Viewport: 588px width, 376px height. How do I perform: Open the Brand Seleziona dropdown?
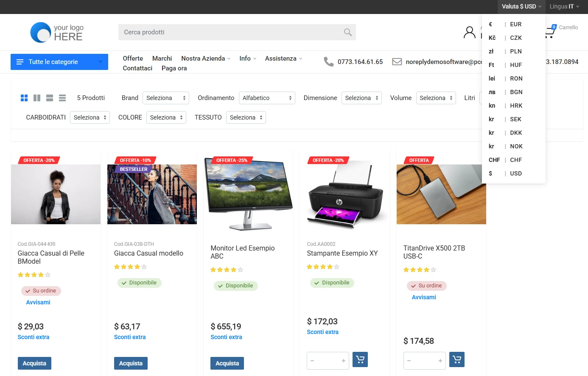tap(166, 98)
